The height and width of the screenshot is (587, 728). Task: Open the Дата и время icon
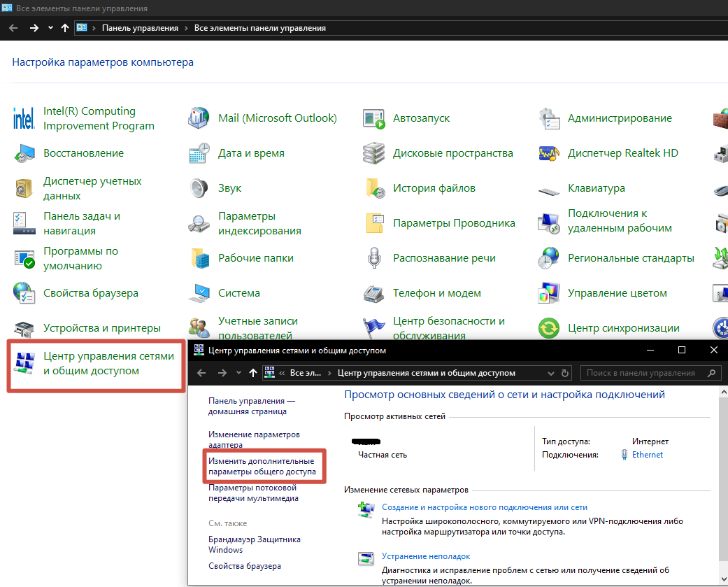[199, 153]
